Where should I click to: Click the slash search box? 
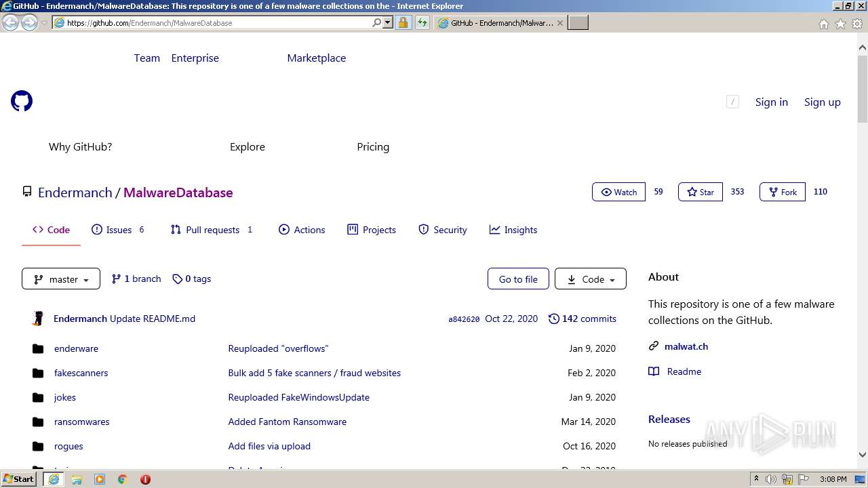[x=732, y=102]
